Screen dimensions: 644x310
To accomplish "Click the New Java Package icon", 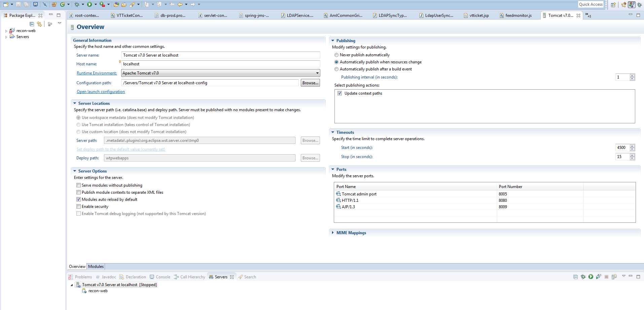I will [54, 4].
